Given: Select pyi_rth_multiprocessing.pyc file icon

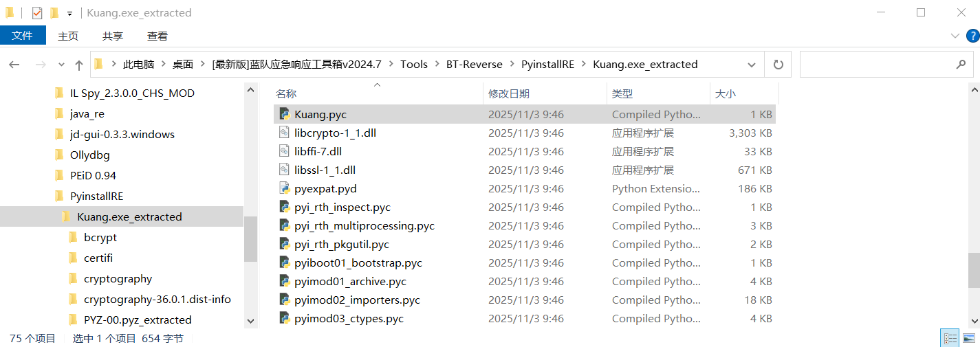Looking at the screenshot, I should click(x=285, y=225).
